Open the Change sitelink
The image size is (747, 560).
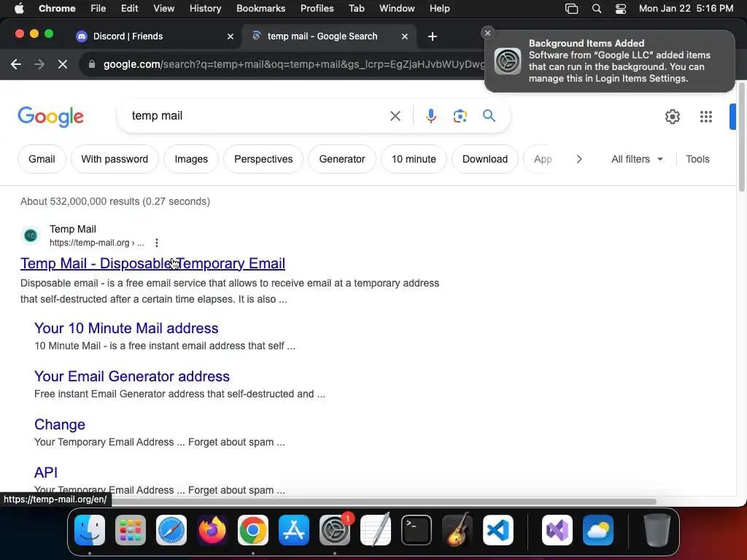[x=60, y=424]
